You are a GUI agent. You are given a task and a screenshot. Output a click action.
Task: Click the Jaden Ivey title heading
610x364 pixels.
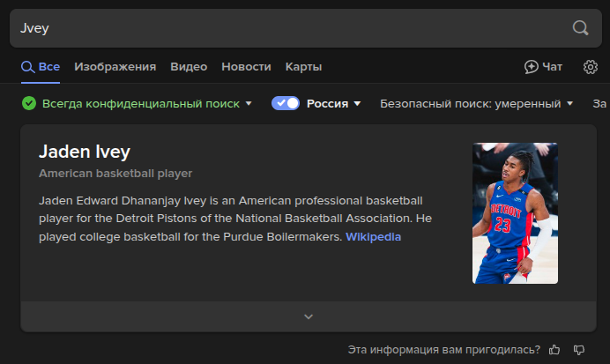click(x=85, y=152)
